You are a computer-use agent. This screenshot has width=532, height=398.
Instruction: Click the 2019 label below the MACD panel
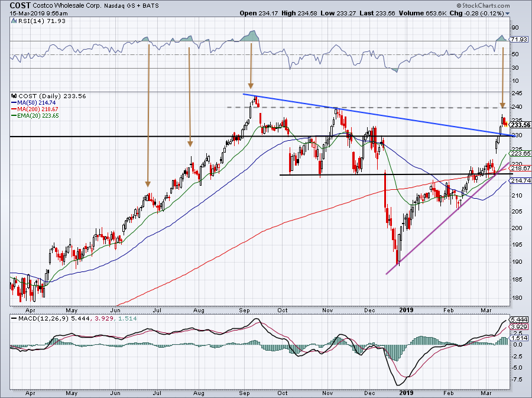(x=406, y=393)
